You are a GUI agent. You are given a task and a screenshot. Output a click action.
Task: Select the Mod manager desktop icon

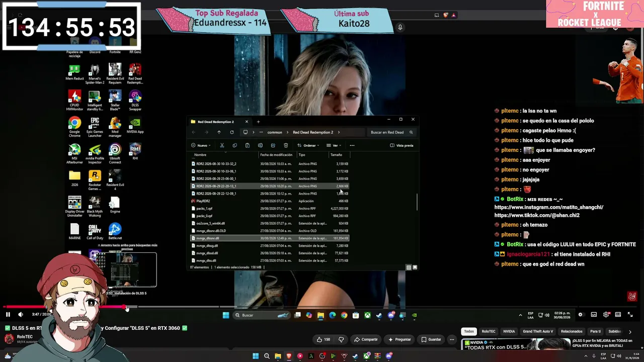coord(115,127)
